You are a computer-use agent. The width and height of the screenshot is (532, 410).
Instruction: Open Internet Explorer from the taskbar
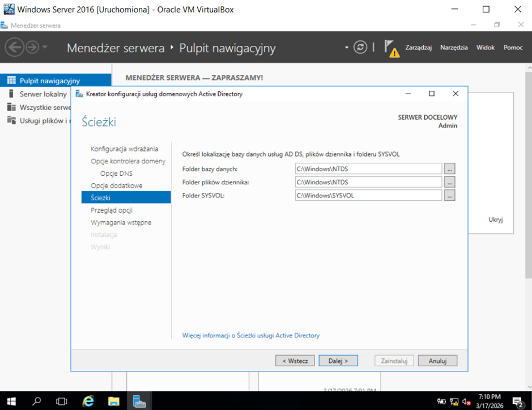tap(88, 401)
